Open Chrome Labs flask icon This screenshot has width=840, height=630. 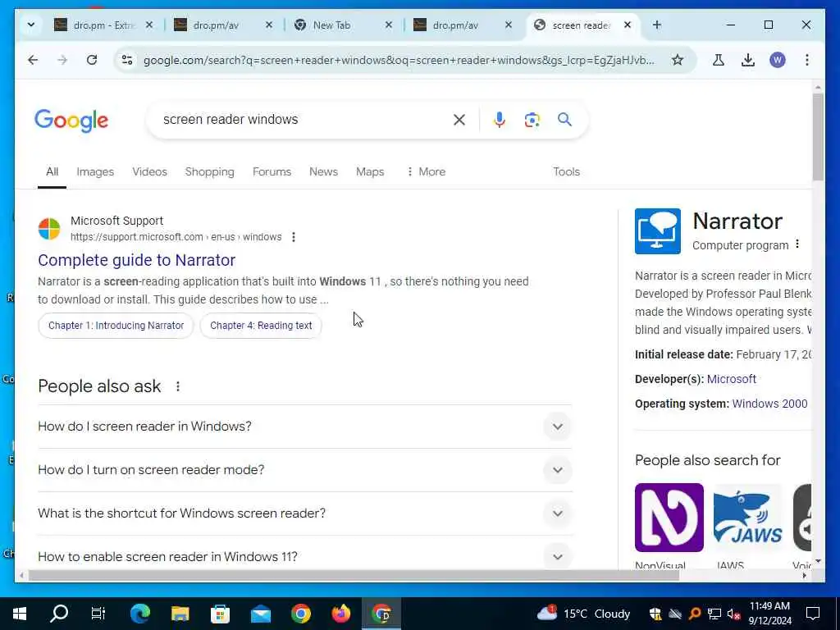(x=719, y=60)
